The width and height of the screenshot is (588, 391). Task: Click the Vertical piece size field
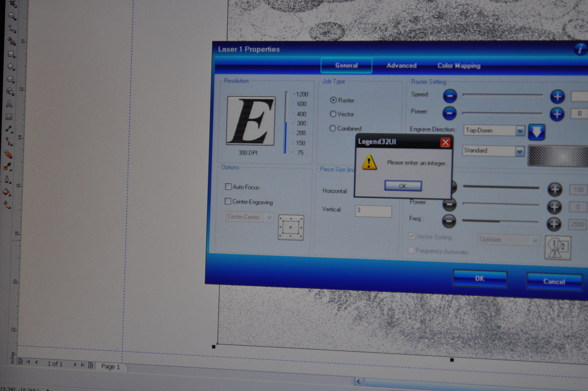point(373,211)
